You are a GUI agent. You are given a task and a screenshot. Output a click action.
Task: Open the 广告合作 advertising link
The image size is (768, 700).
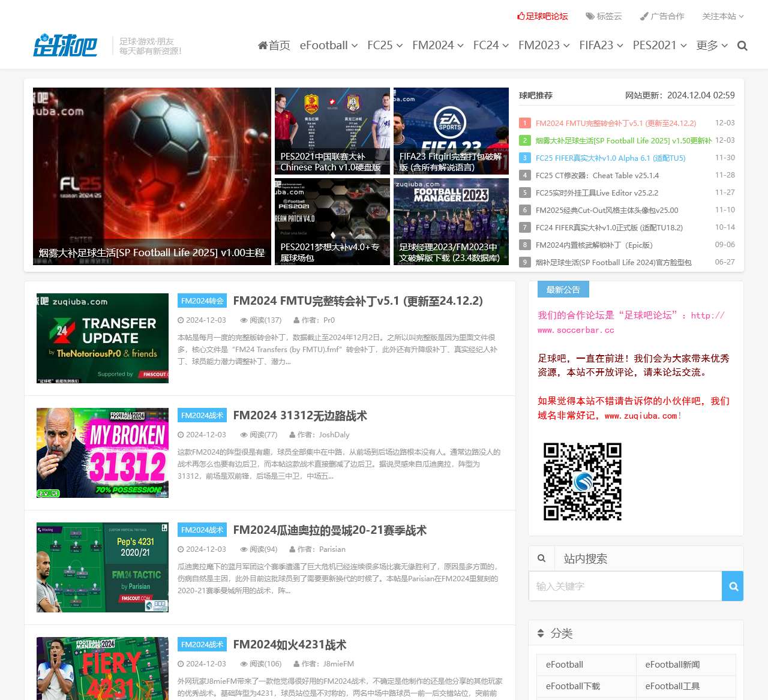pos(662,16)
